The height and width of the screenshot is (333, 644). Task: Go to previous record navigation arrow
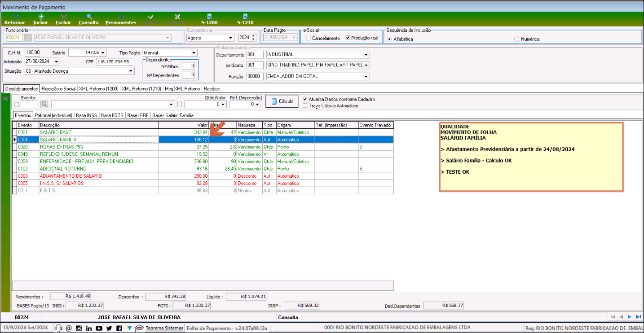click(621, 317)
